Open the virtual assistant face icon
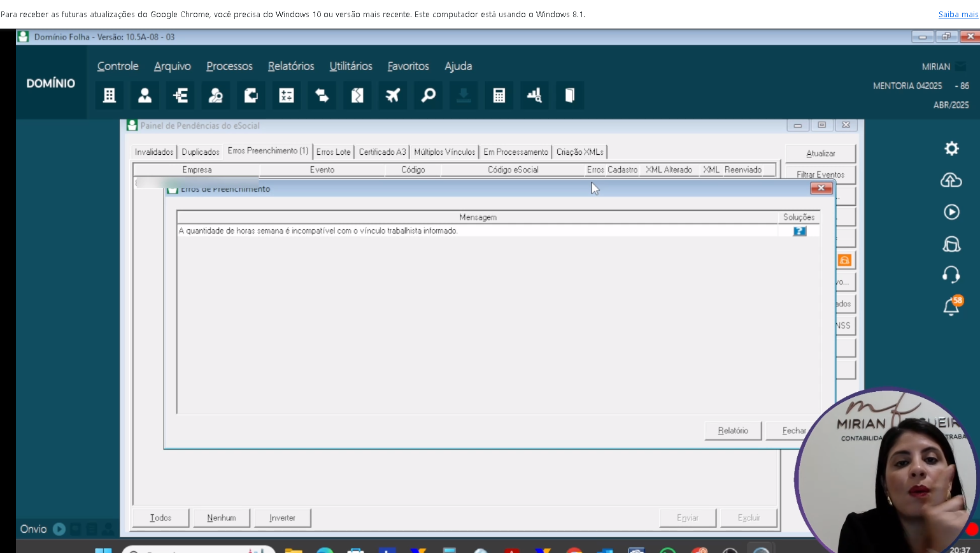This screenshot has height=553, width=980. (951, 243)
